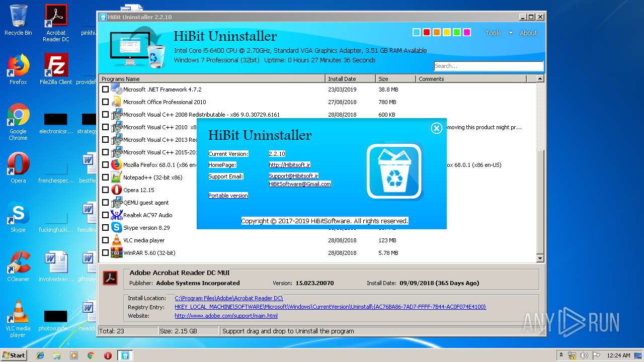
Task: Open Skype desktop shortcut
Action: (x=18, y=217)
